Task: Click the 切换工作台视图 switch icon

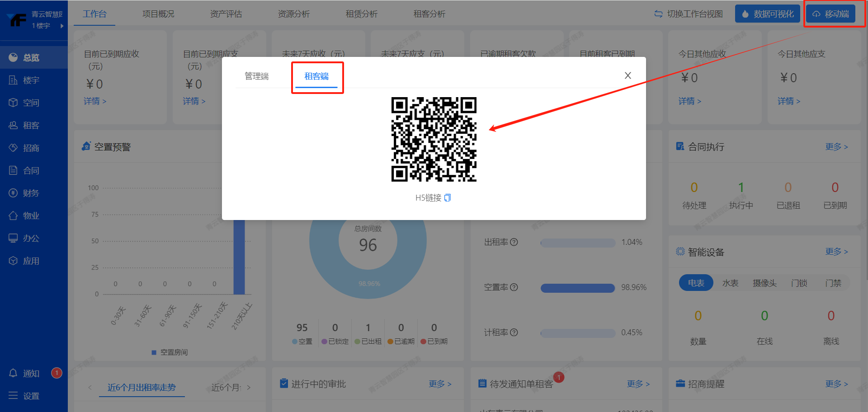Action: [x=658, y=14]
